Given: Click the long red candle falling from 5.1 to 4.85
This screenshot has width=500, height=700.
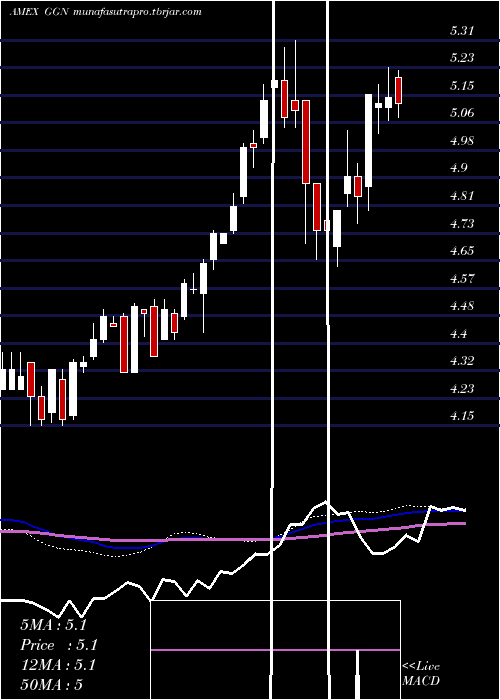Looking at the screenshot, I should pyautogui.click(x=306, y=142).
